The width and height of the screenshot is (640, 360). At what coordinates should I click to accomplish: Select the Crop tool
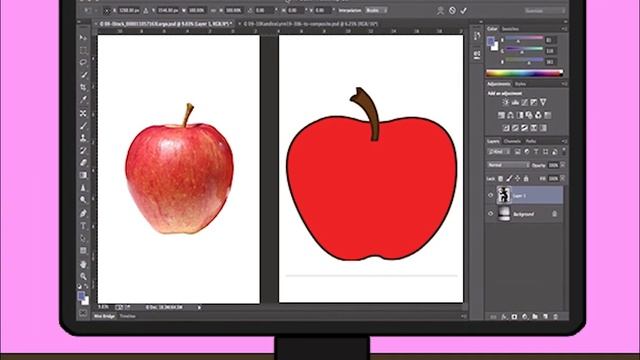click(83, 87)
